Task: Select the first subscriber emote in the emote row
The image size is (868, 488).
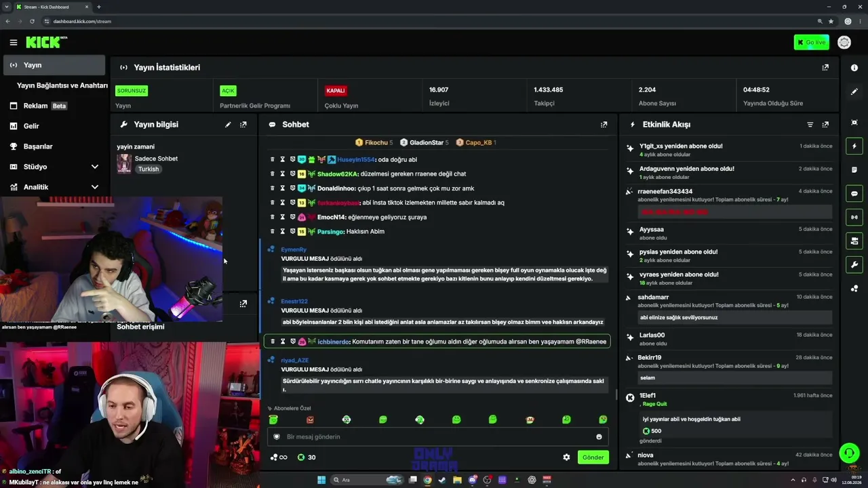Action: [273, 420]
